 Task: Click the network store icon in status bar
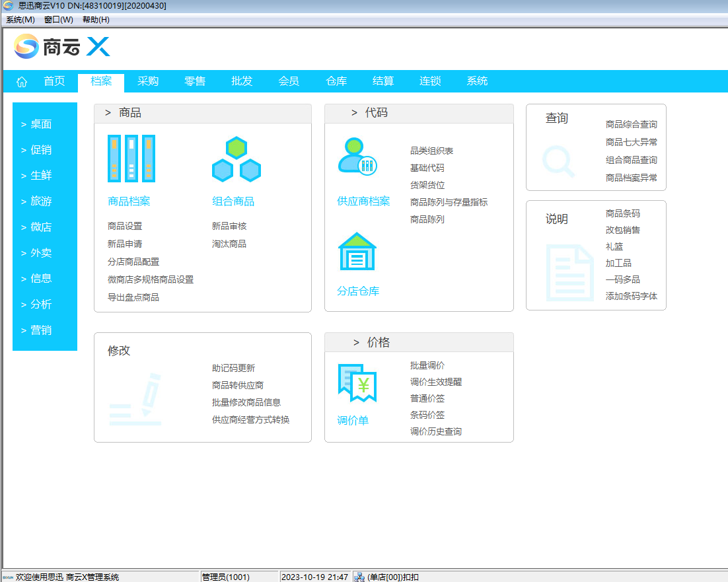pos(359,577)
